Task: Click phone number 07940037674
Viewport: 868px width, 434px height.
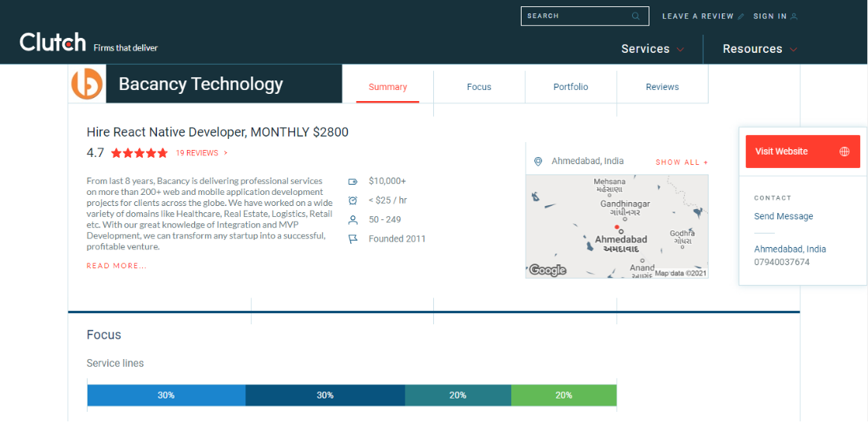Action: coord(782,262)
